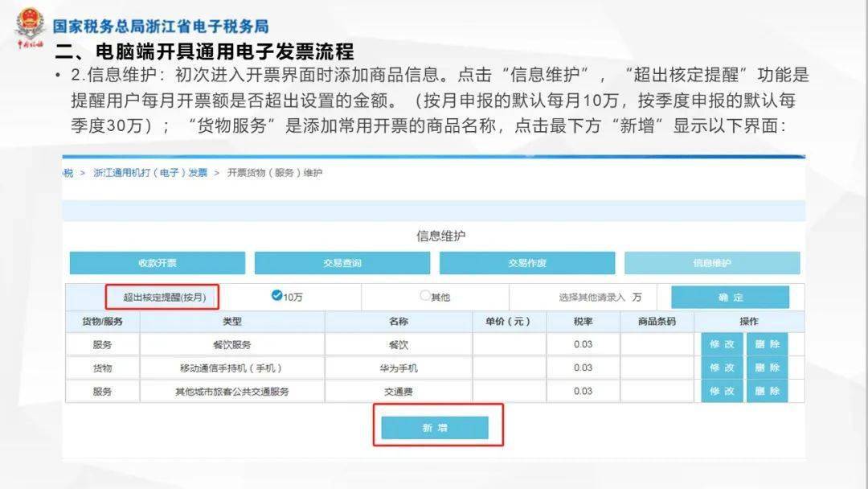Viewport: 868px width, 489px height.
Task: Select the 餐饮服务 type cell
Action: tap(231, 344)
